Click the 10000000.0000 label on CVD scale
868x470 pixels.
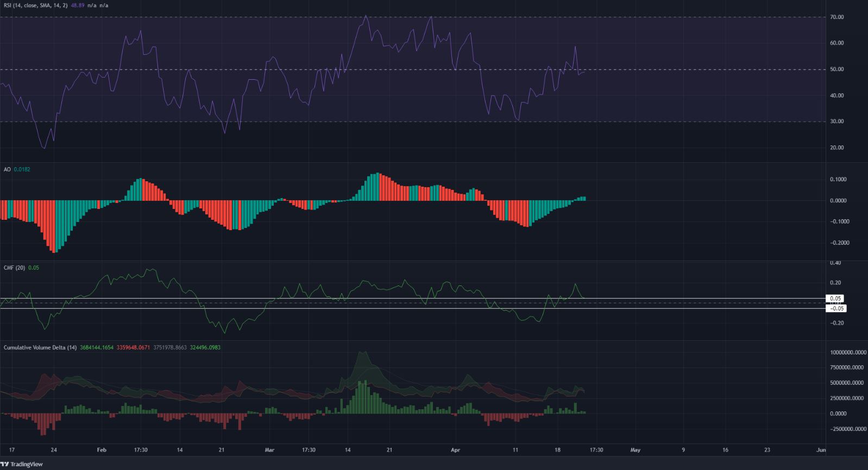click(848, 353)
